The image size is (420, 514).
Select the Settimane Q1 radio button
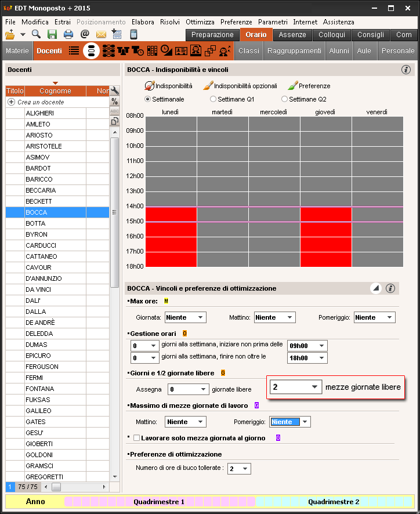coord(213,99)
